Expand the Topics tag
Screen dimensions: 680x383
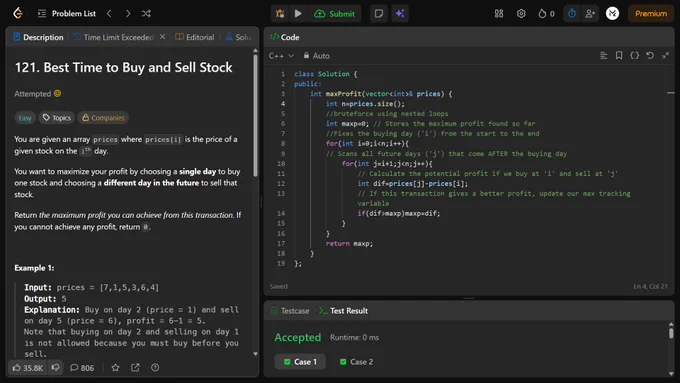pos(57,118)
